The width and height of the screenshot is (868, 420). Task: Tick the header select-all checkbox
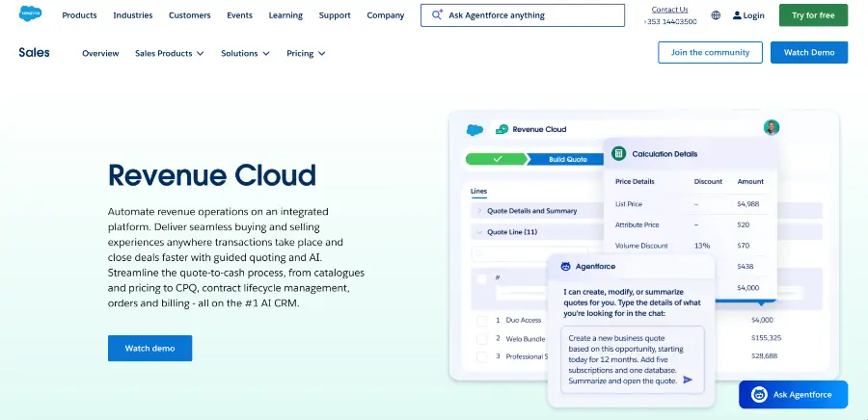click(x=481, y=278)
